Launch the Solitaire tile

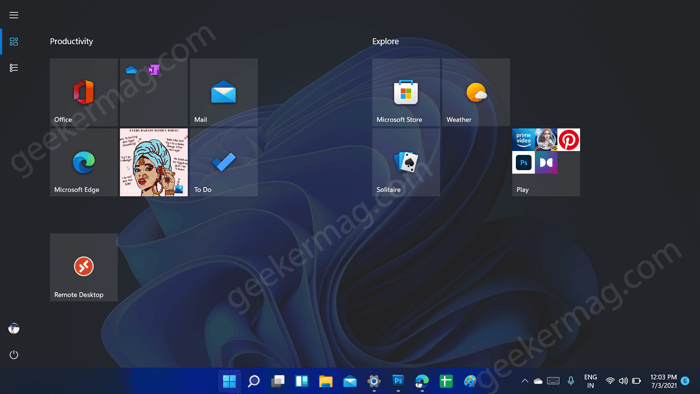pos(406,162)
